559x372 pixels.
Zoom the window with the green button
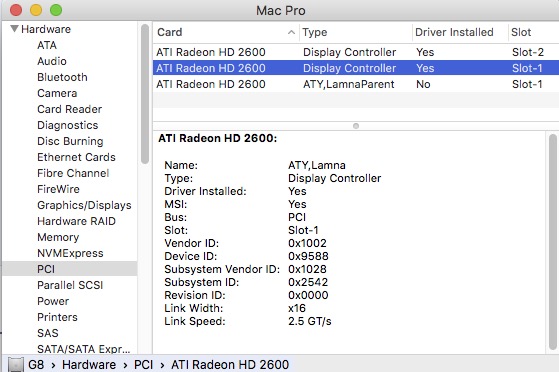point(56,10)
